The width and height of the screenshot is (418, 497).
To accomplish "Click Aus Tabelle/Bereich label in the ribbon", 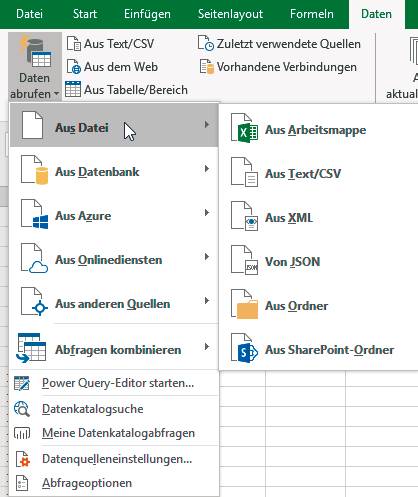I will [136, 90].
